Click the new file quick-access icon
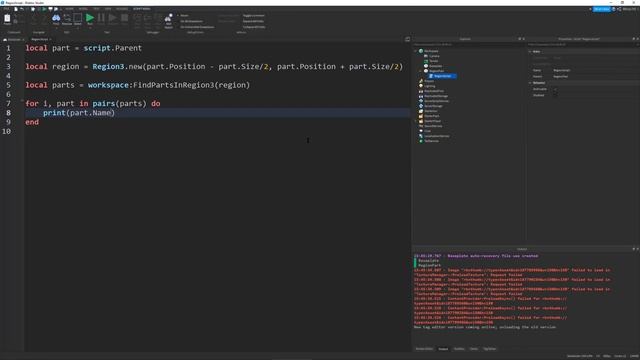This screenshot has height=360, width=640. tap(16, 9)
